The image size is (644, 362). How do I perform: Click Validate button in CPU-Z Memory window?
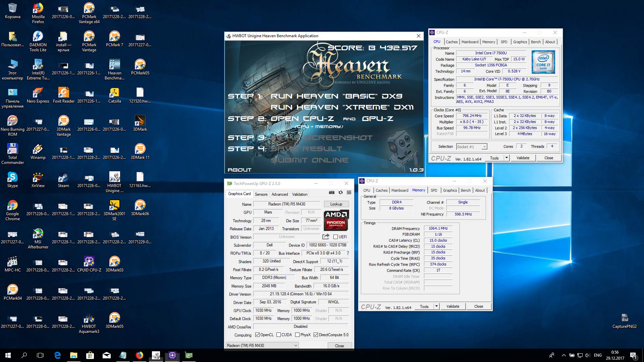452,306
